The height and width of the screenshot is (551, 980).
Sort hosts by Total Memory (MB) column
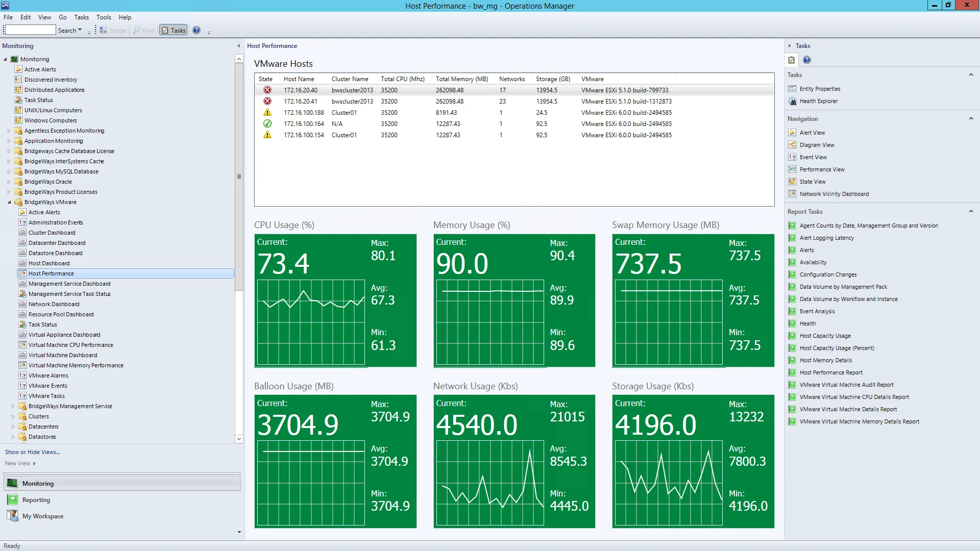462,79
